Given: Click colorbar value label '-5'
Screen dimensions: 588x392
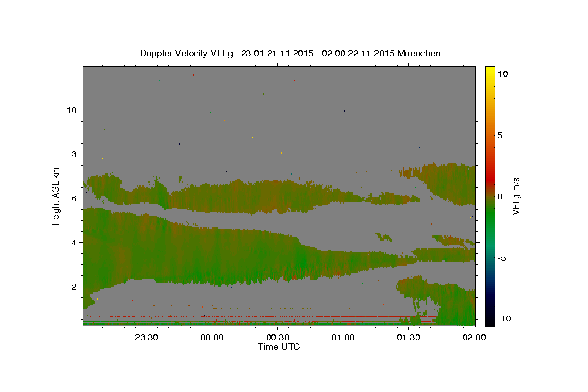Looking at the screenshot, I should (501, 258).
